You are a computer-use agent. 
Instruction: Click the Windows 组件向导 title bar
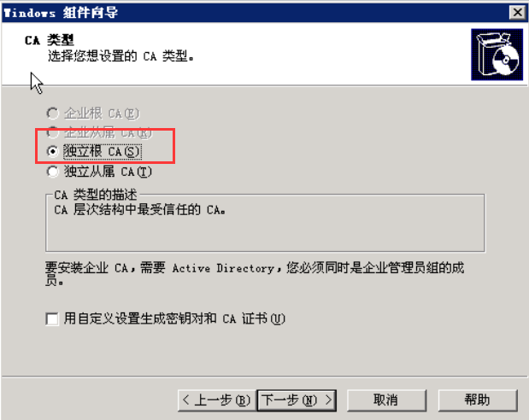click(x=255, y=13)
